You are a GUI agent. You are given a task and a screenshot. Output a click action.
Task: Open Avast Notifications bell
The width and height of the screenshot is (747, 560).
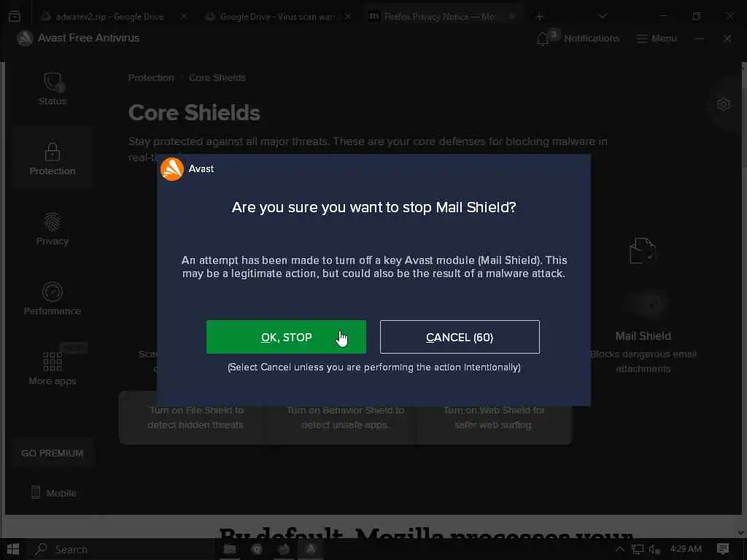(543, 39)
